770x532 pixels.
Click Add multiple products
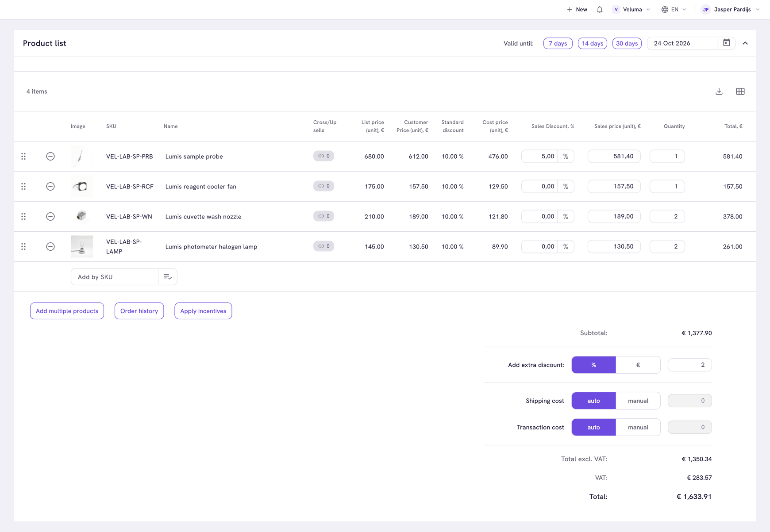67,311
